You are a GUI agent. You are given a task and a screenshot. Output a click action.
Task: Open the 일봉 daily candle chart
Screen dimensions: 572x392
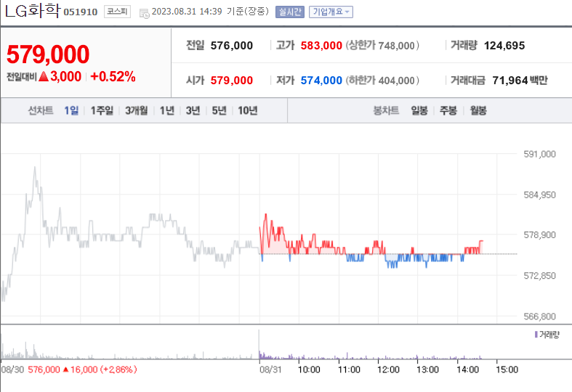pos(419,110)
